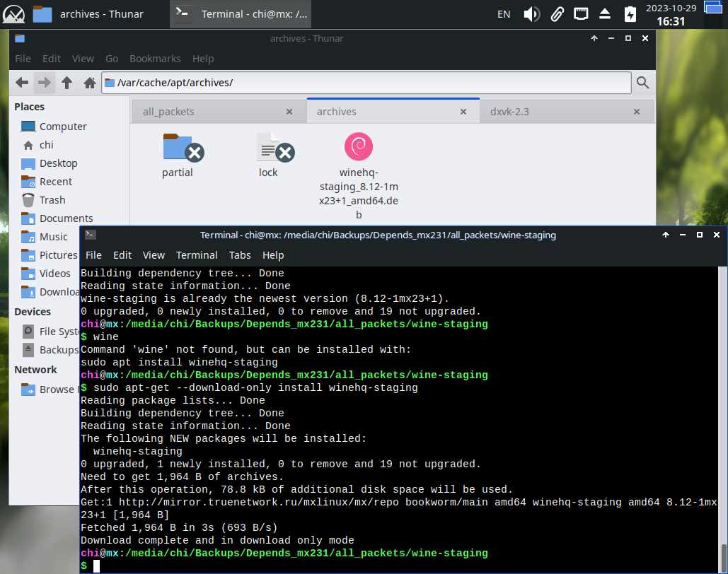Viewport: 728px width, 574px height.
Task: Open the Bookmarks menu in Thunar
Action: pyautogui.click(x=155, y=59)
